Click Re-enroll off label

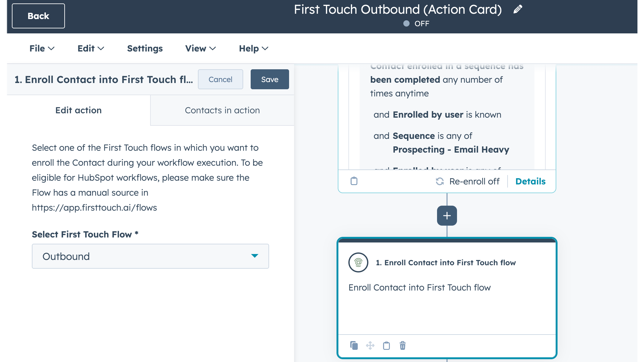pyautogui.click(x=474, y=181)
